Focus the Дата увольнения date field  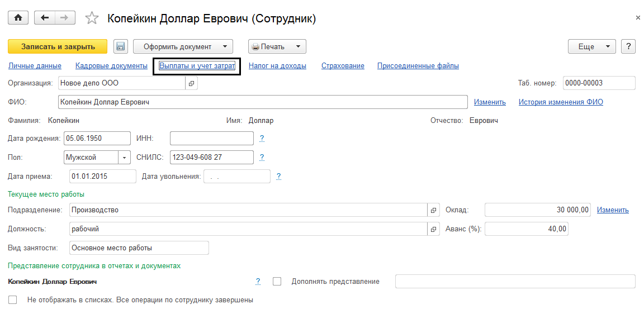[237, 176]
